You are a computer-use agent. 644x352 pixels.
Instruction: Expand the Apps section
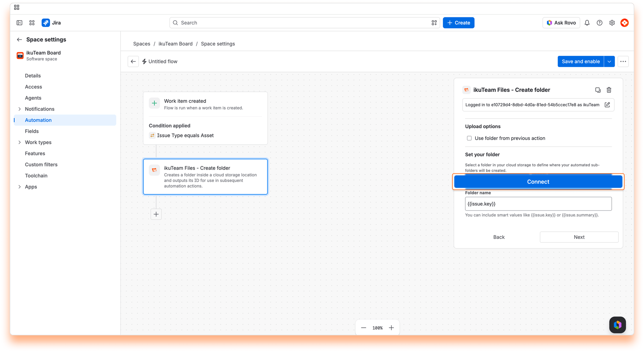pos(19,187)
